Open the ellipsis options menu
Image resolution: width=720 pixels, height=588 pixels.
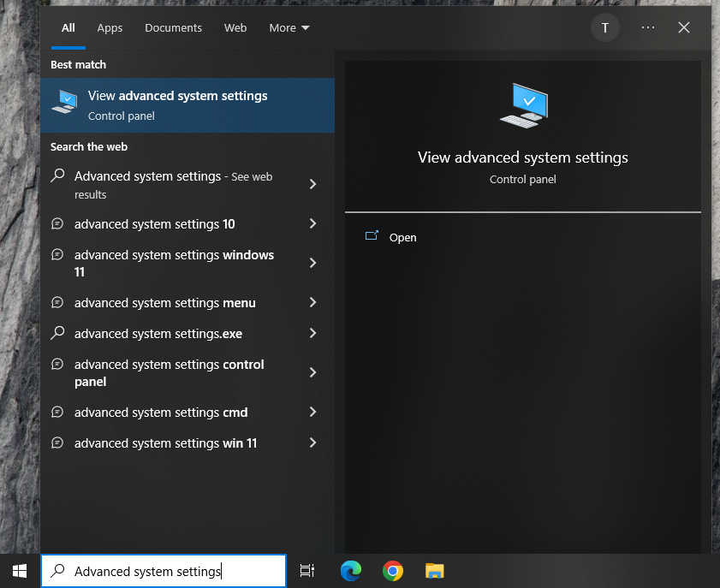(647, 27)
